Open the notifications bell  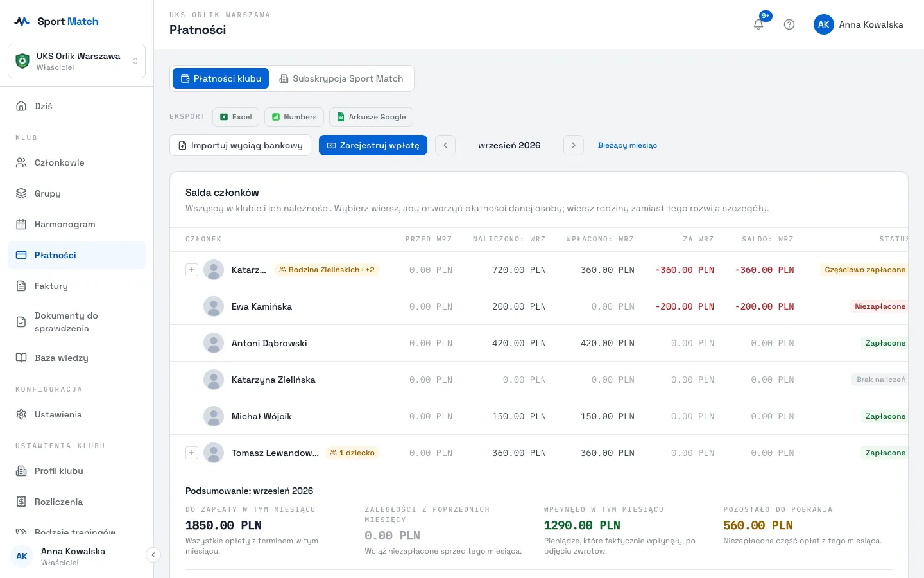pos(758,24)
